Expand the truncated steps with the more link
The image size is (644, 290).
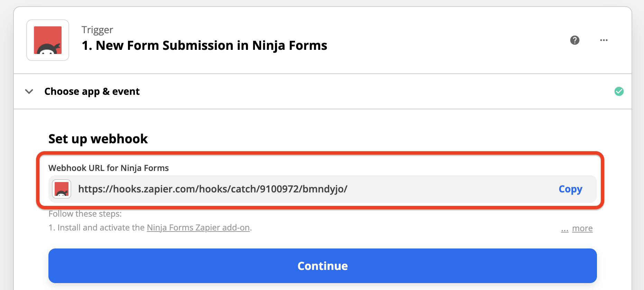tap(582, 228)
